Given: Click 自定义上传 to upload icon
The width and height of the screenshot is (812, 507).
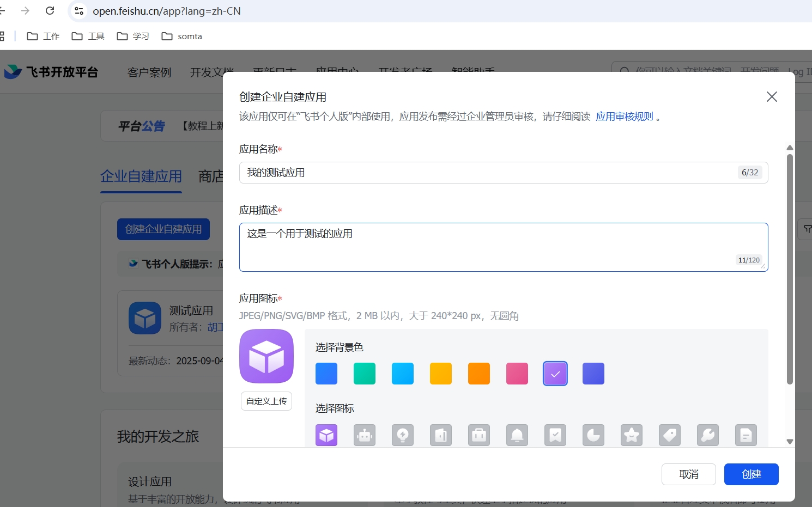Looking at the screenshot, I should pos(266,401).
